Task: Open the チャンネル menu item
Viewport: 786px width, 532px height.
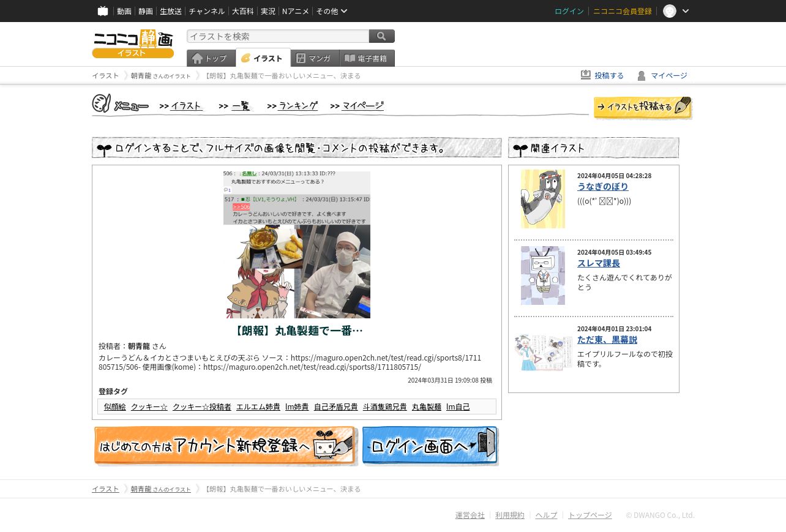Action: pyautogui.click(x=206, y=11)
